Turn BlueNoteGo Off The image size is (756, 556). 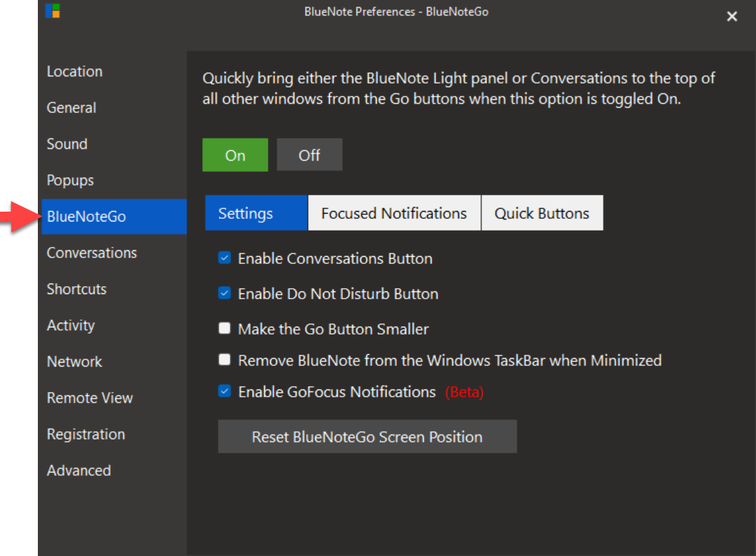[309, 155]
